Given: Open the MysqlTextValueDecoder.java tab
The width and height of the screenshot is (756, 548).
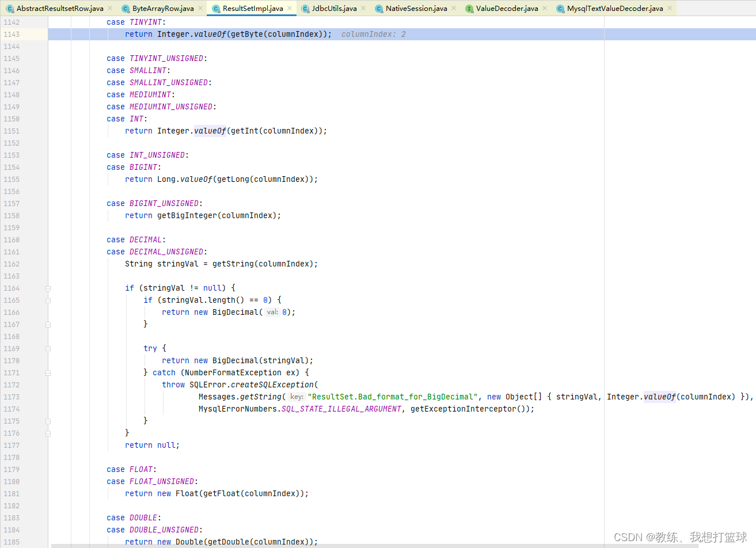Looking at the screenshot, I should pyautogui.click(x=615, y=9).
